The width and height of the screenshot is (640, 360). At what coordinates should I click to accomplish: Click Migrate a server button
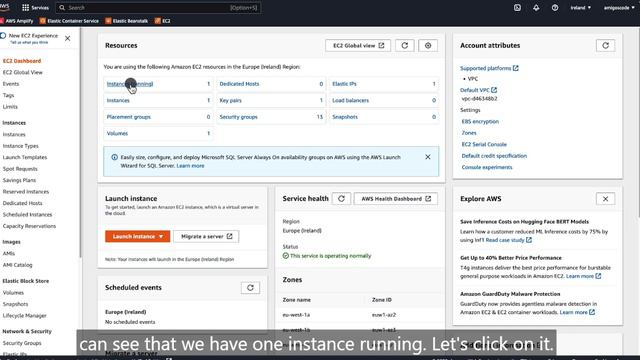[x=206, y=236]
